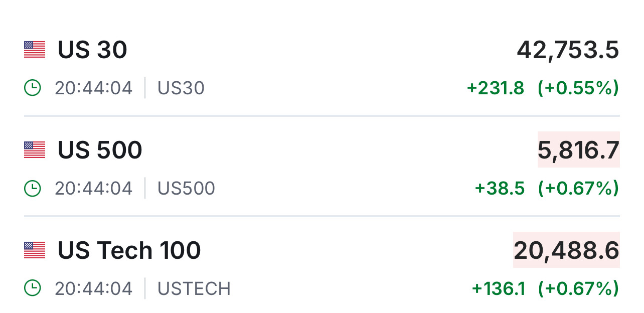Image resolution: width=644 pixels, height=313 pixels.
Task: Click the clock icon in US Tech 100 row
Action: pyautogui.click(x=32, y=289)
